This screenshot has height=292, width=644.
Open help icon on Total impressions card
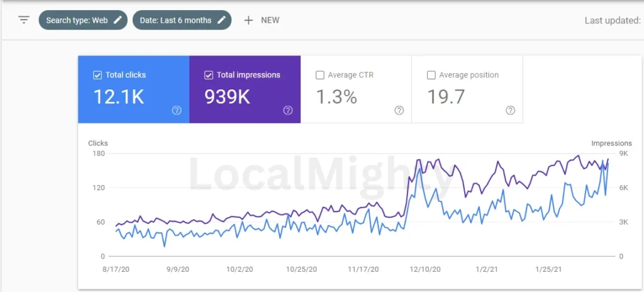click(288, 110)
